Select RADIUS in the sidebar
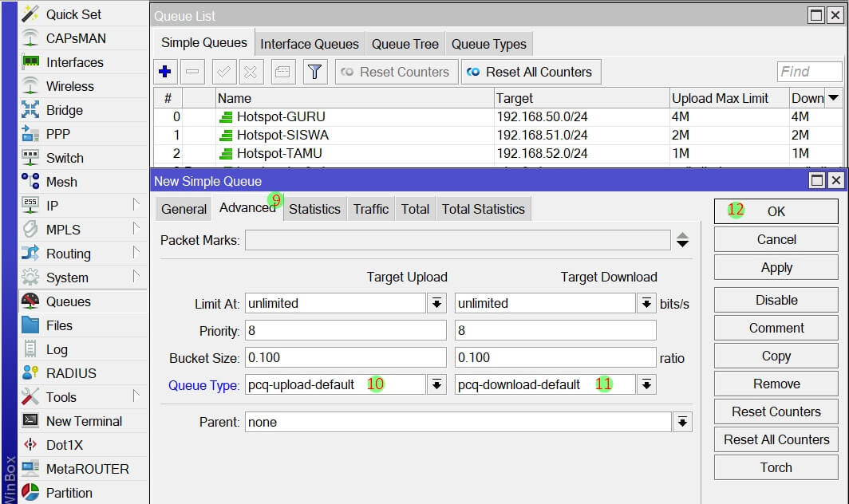The width and height of the screenshot is (849, 504). click(x=71, y=373)
